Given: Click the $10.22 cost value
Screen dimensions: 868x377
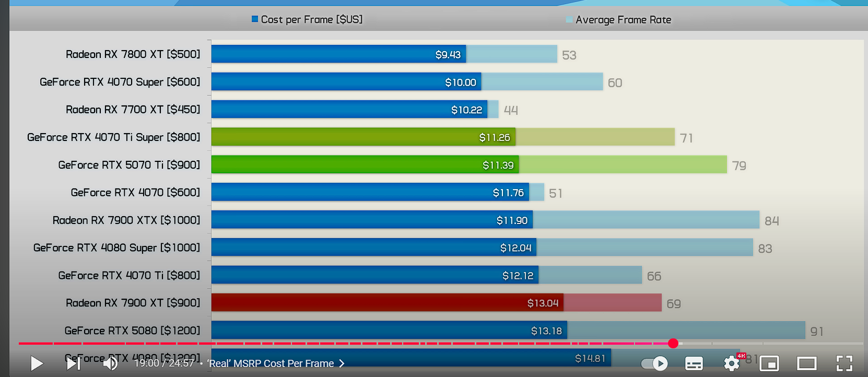Looking at the screenshot, I should tap(467, 110).
